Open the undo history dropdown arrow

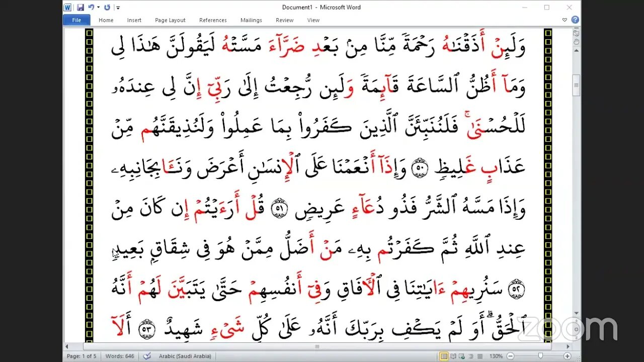(x=98, y=8)
